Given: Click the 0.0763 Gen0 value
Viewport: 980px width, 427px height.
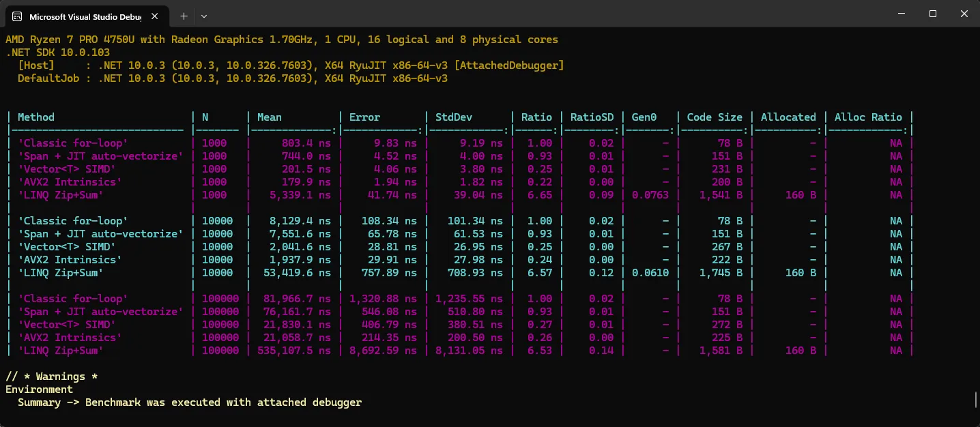Looking at the screenshot, I should 649,195.
